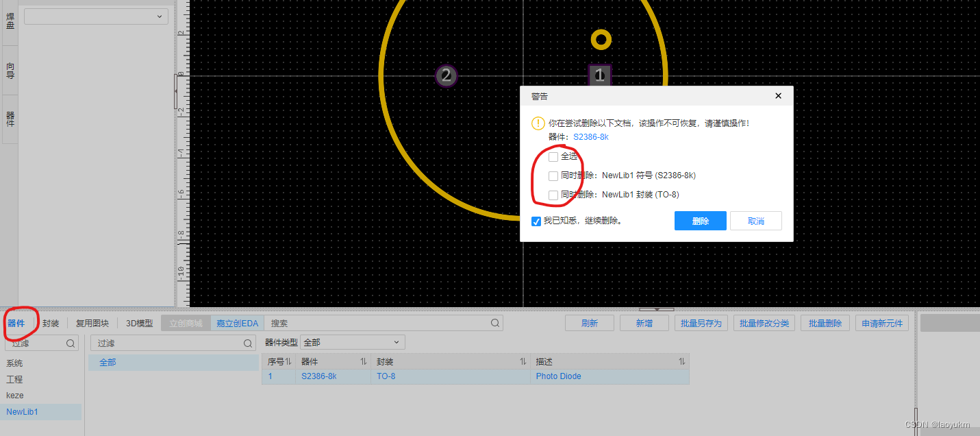
Task: Open the dropdown in the 焊盘 panel
Action: pyautogui.click(x=95, y=16)
